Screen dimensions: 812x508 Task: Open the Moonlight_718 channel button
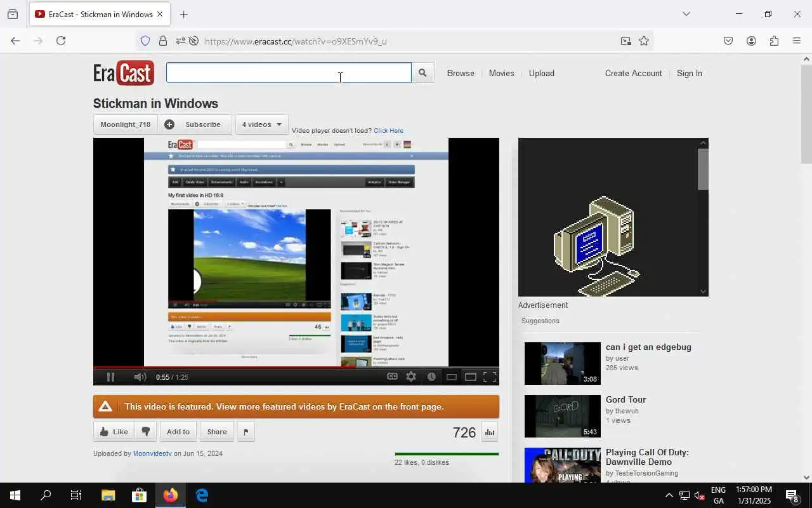(126, 124)
